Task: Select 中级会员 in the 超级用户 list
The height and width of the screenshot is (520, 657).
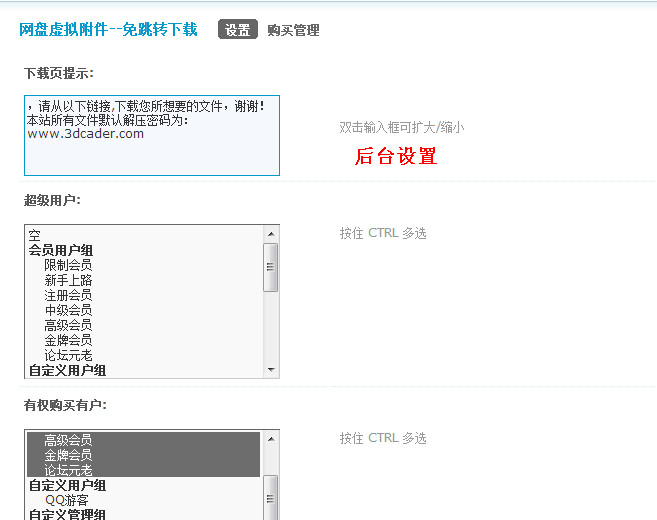Action: point(145,310)
